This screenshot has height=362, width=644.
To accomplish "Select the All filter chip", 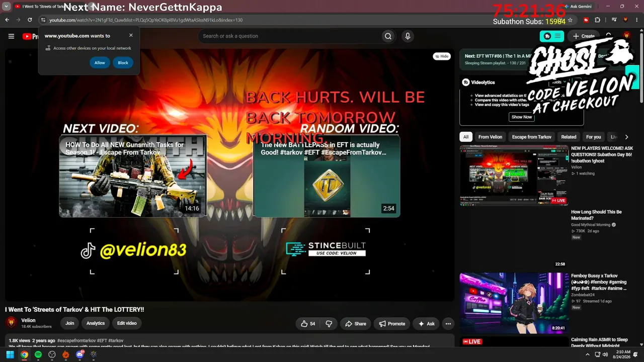I will [x=466, y=137].
